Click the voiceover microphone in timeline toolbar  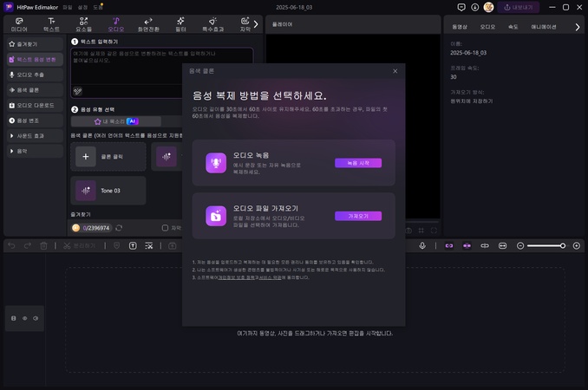(422, 246)
